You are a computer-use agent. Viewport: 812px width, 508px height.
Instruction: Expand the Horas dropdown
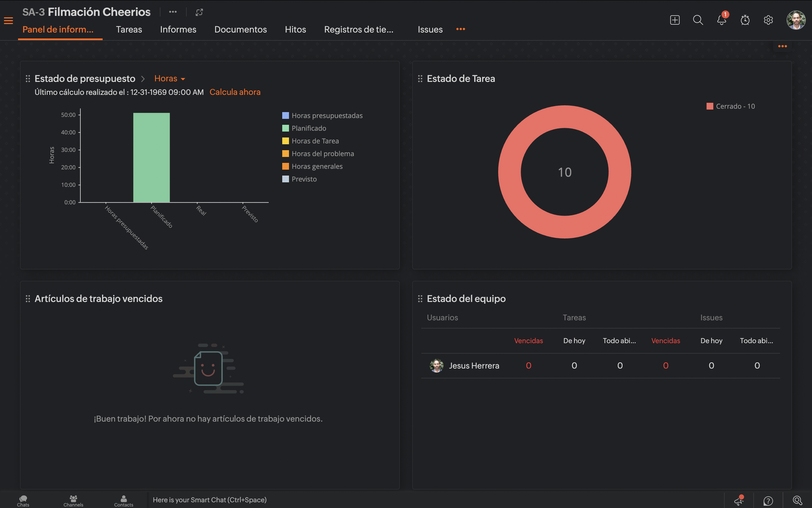click(x=170, y=79)
